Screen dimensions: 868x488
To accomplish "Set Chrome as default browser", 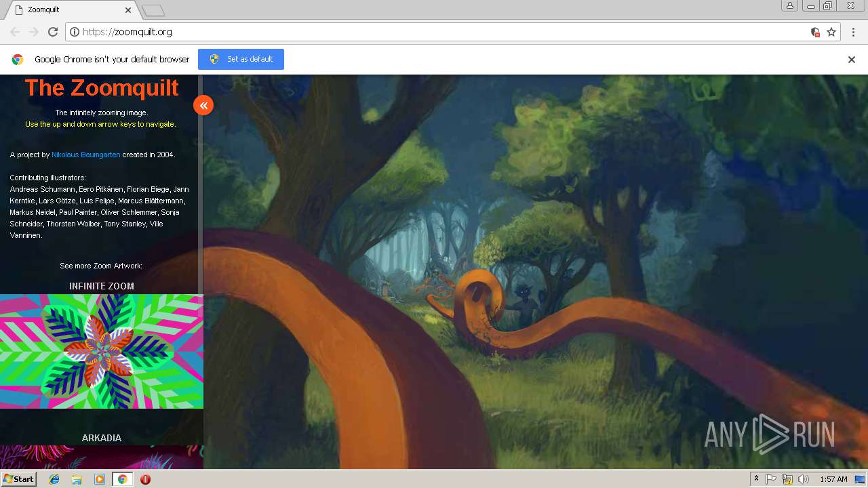I will pyautogui.click(x=241, y=59).
